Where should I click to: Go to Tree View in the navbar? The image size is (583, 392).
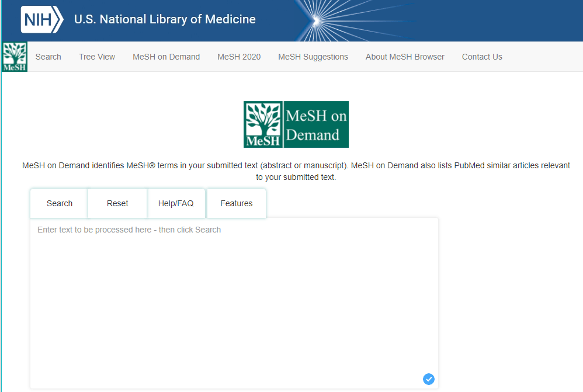coord(97,57)
